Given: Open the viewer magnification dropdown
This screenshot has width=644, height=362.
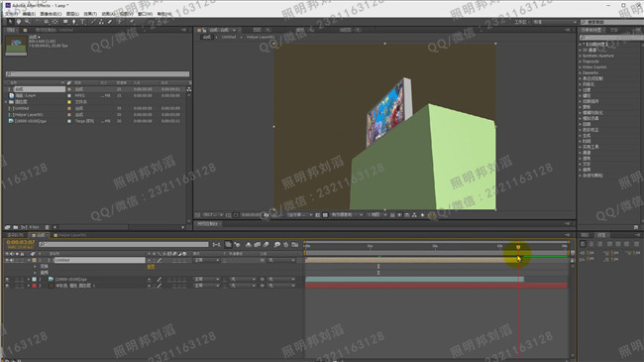Looking at the screenshot, I should point(213,215).
